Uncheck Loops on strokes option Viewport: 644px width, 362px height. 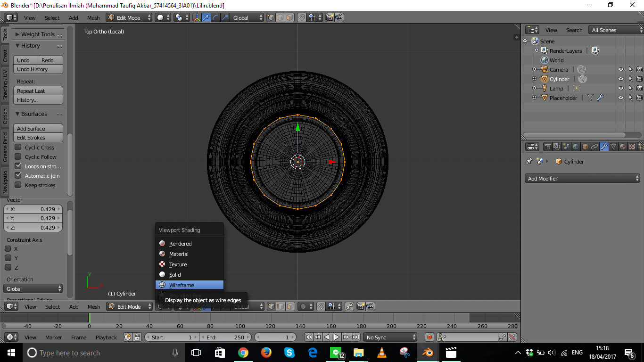click(18, 166)
